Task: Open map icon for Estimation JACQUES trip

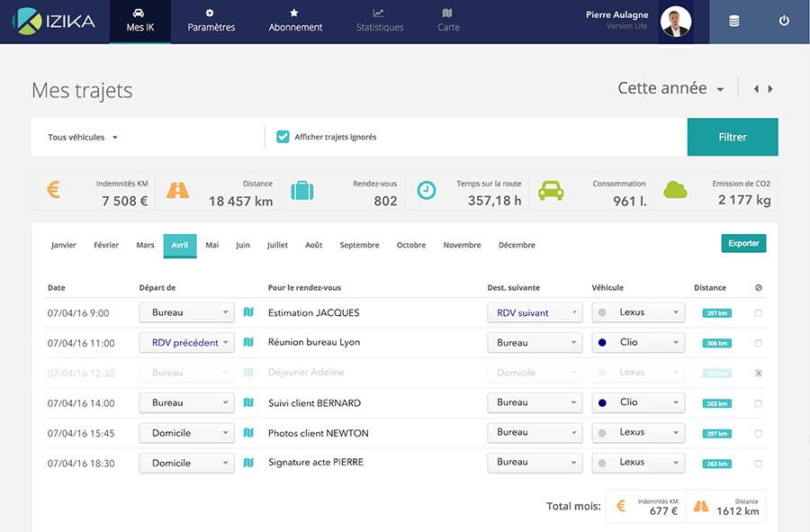Action: coord(249,313)
